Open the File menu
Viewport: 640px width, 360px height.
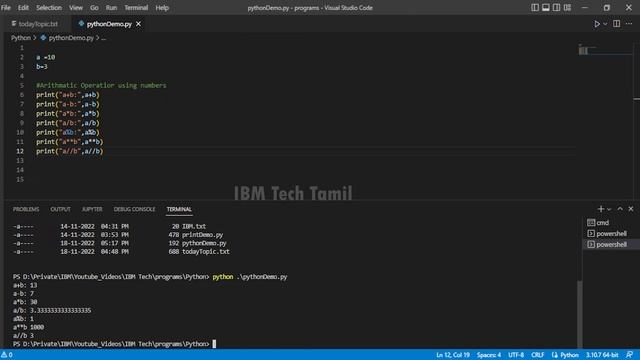pyautogui.click(x=6, y=8)
